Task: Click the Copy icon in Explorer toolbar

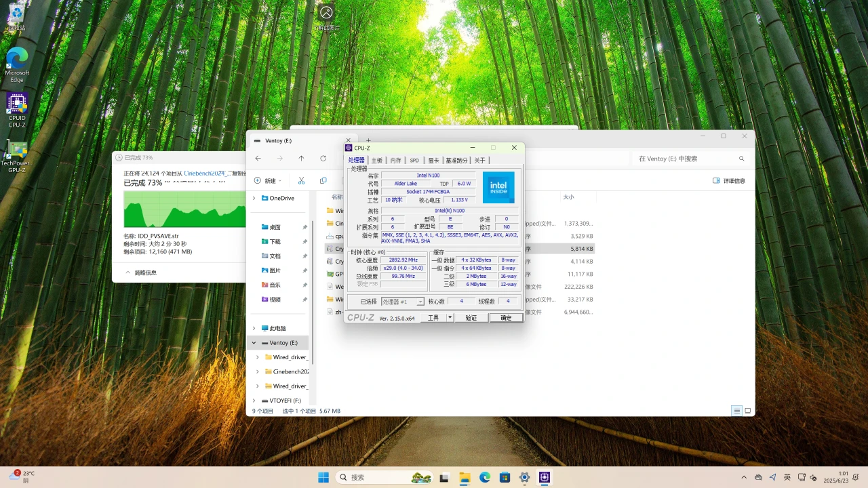Action: [323, 181]
